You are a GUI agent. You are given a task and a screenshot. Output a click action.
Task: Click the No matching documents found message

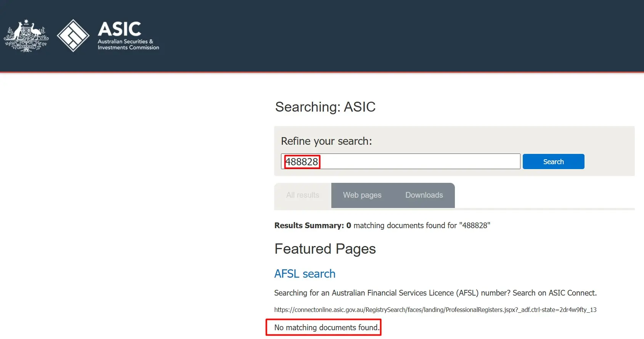click(x=327, y=328)
